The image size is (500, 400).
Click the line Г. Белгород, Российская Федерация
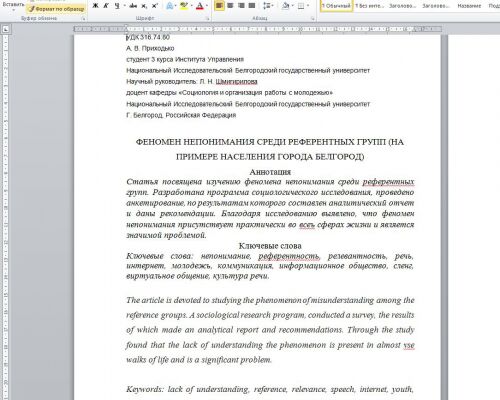coord(181,115)
